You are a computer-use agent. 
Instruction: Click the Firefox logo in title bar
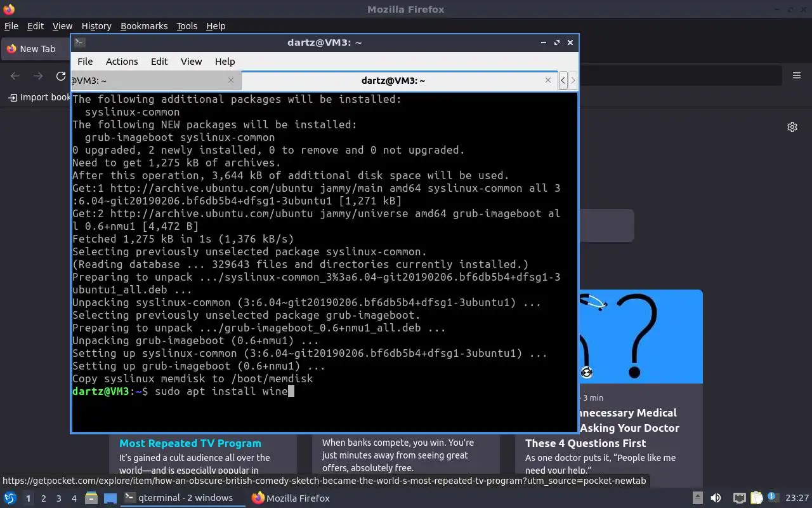click(9, 9)
